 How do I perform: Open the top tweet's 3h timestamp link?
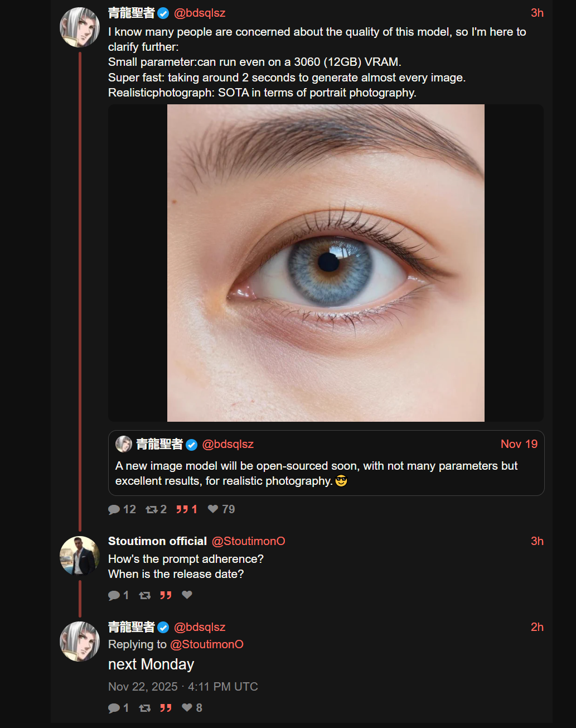tap(537, 13)
